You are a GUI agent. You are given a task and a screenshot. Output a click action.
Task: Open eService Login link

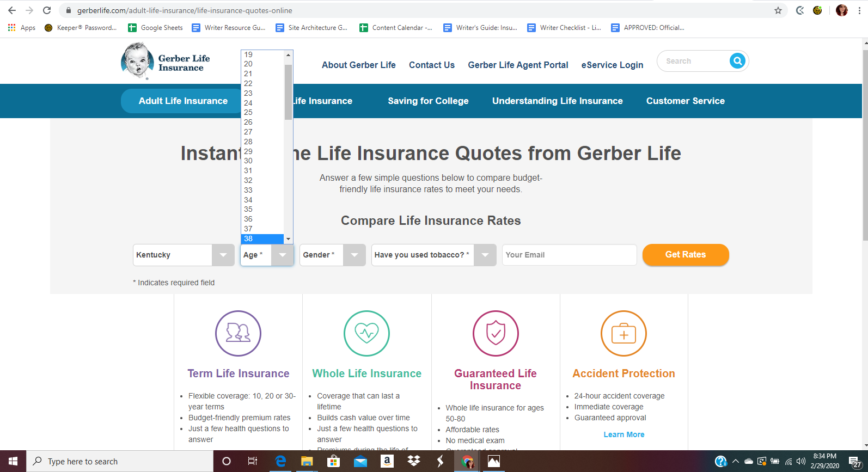pos(612,65)
